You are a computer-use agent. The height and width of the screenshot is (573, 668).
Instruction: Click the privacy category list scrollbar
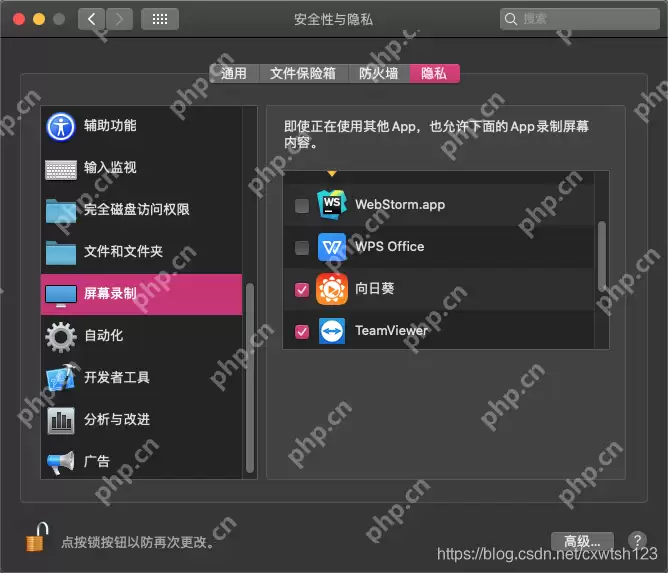pos(250,378)
